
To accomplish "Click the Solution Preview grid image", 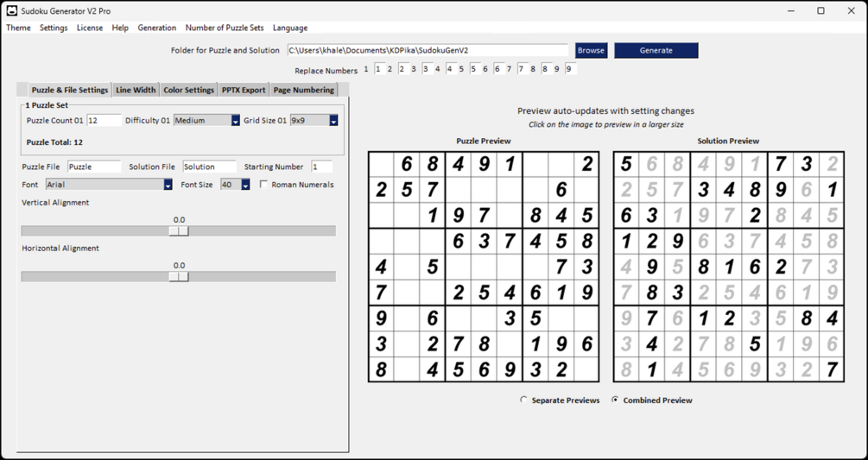I will click(x=728, y=267).
